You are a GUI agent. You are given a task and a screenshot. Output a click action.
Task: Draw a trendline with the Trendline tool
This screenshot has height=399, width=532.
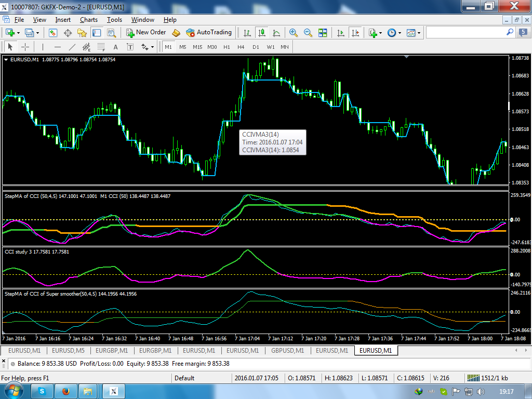[x=72, y=47]
